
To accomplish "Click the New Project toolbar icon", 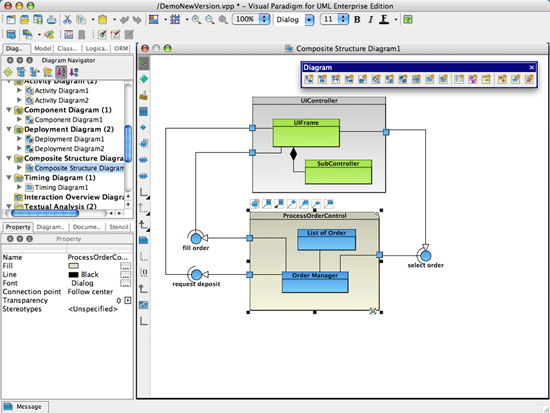I will pos(11,20).
